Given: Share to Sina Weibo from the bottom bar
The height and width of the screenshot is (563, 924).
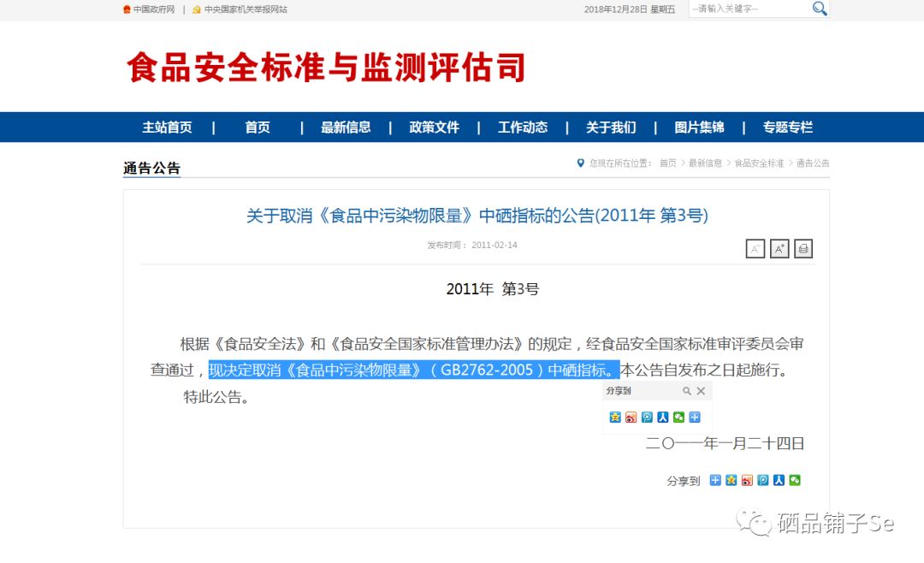Looking at the screenshot, I should pyautogui.click(x=747, y=481).
